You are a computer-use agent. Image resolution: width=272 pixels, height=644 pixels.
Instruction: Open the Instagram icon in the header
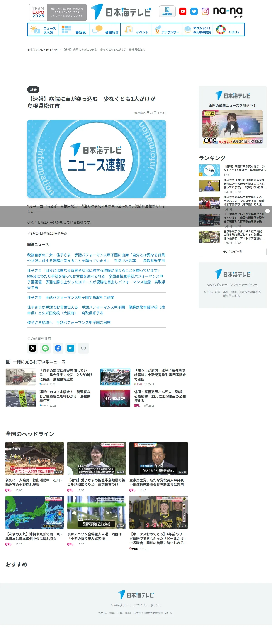point(205,11)
